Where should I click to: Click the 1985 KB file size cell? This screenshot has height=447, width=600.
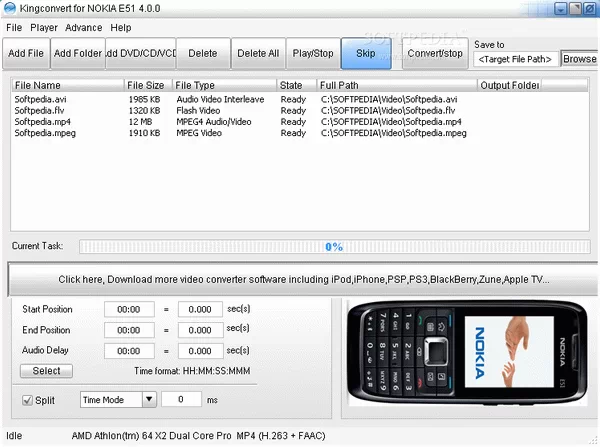click(144, 100)
